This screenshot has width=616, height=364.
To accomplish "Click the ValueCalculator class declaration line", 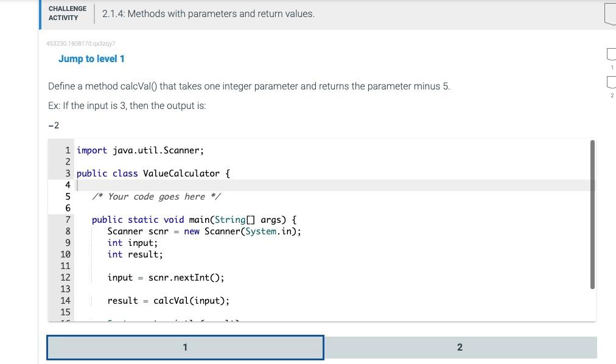I will point(153,173).
